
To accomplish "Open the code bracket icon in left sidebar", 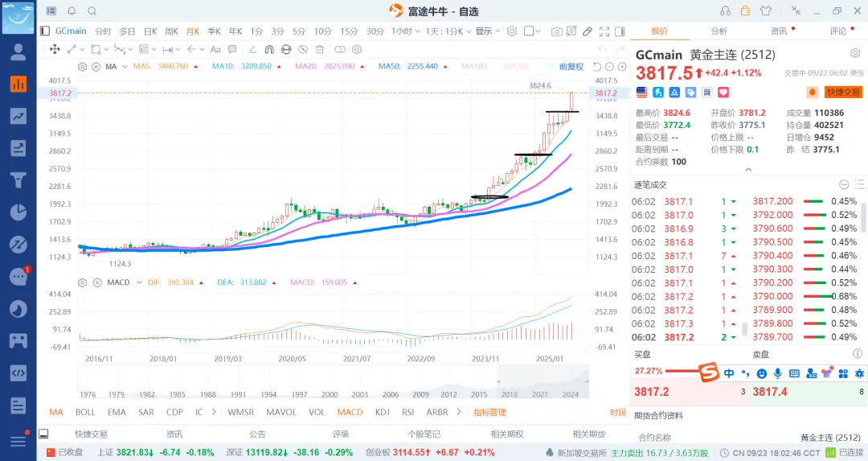I will pos(18,373).
